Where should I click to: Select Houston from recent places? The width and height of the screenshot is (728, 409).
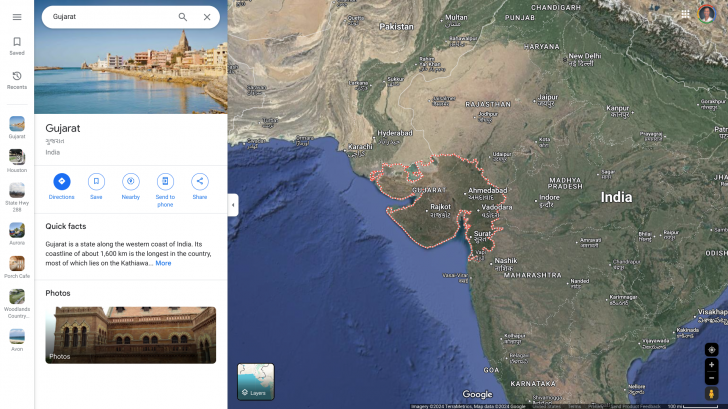(17, 159)
